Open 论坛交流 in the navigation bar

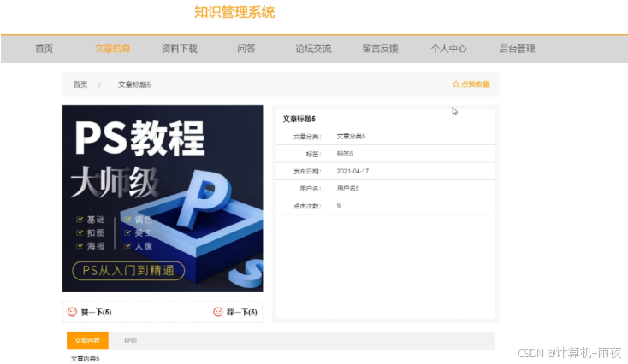pos(313,49)
